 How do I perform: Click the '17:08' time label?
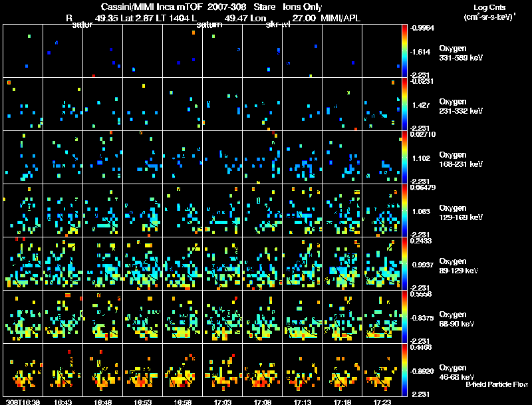[x=262, y=402]
